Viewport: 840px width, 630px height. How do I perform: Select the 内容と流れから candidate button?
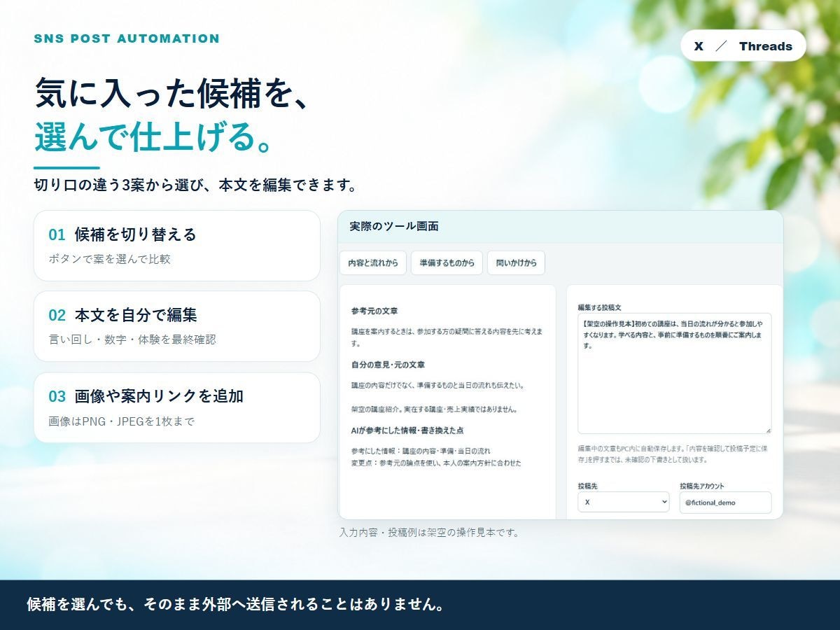[x=373, y=262]
